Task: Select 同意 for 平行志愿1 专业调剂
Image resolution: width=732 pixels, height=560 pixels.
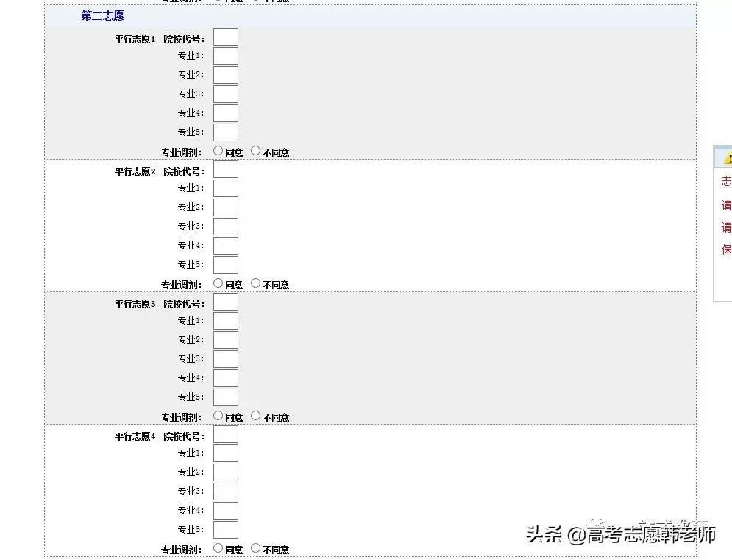Action: (x=218, y=151)
